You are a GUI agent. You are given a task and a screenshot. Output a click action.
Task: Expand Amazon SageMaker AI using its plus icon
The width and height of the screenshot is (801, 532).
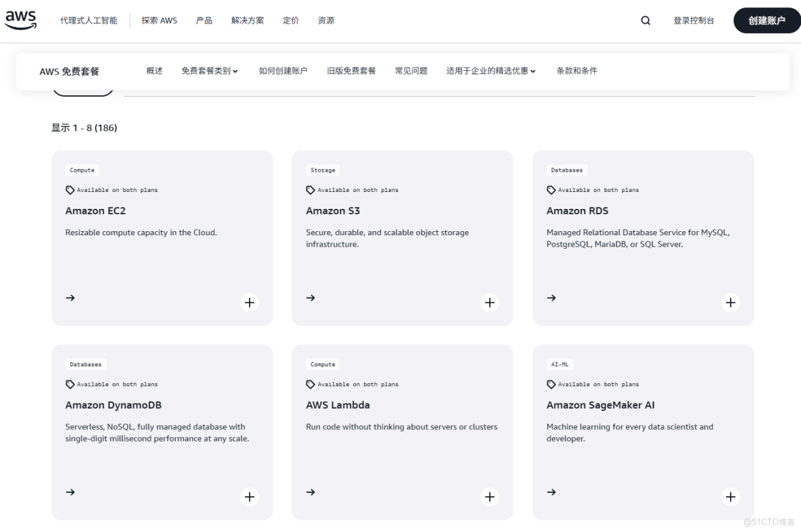coord(731,496)
